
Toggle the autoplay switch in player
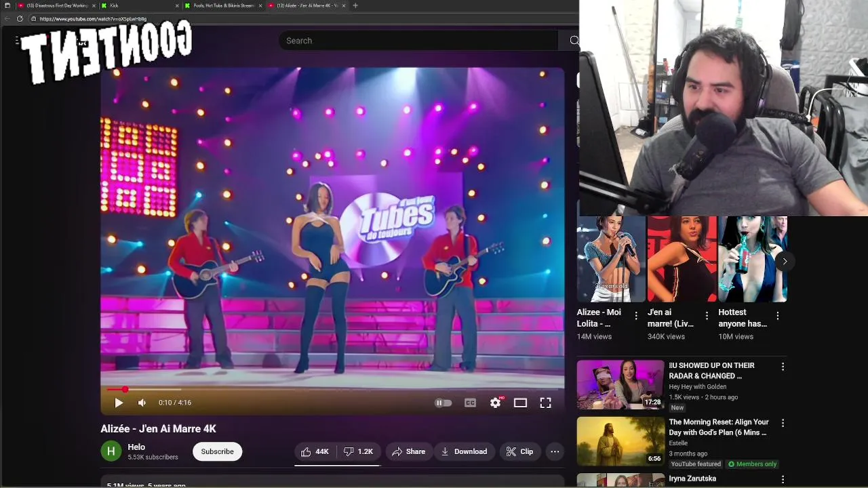442,403
